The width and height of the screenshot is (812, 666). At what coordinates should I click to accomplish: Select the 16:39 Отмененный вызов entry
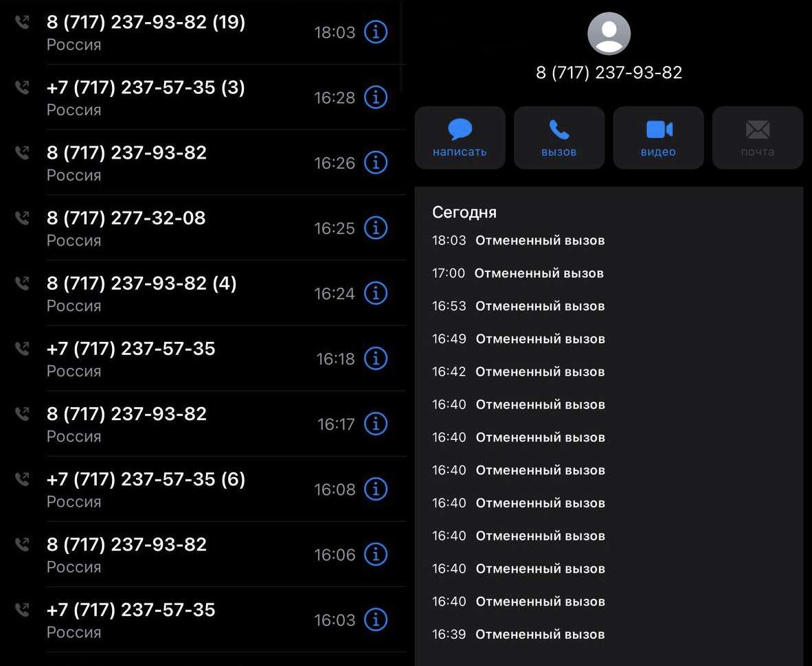519,634
